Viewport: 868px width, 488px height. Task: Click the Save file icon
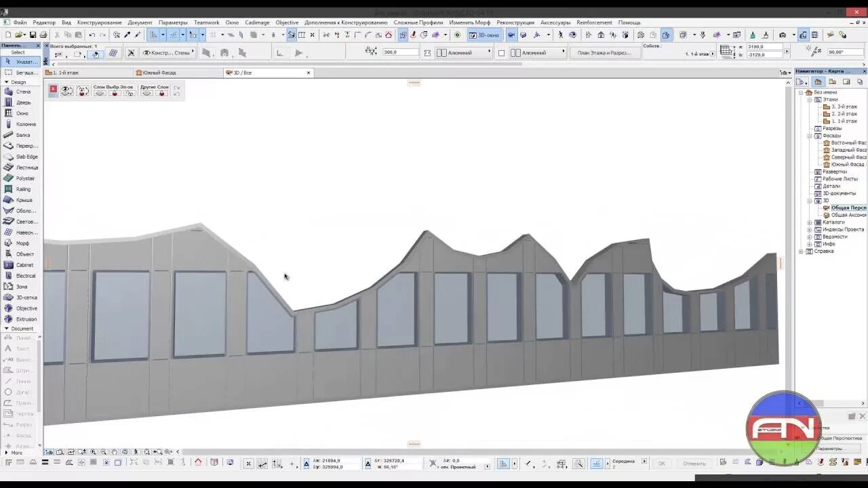pyautogui.click(x=33, y=35)
